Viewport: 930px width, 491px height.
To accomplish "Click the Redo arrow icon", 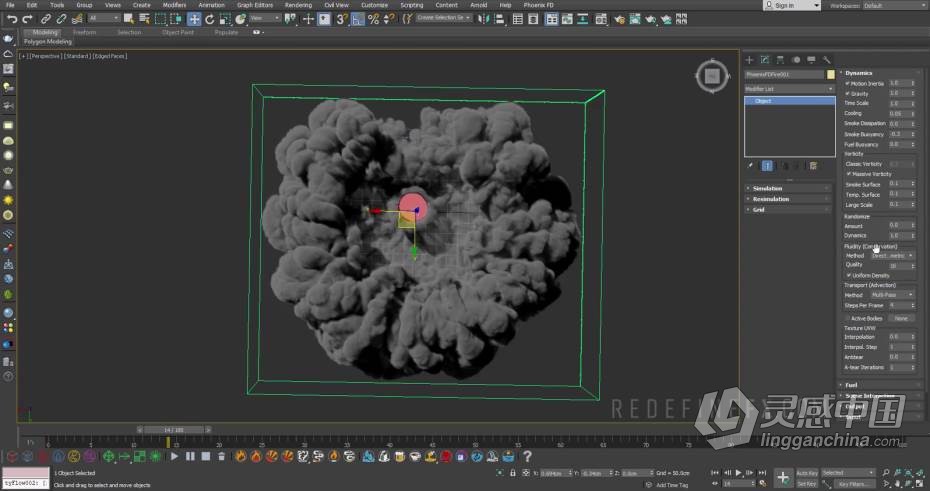I will 27,19.
